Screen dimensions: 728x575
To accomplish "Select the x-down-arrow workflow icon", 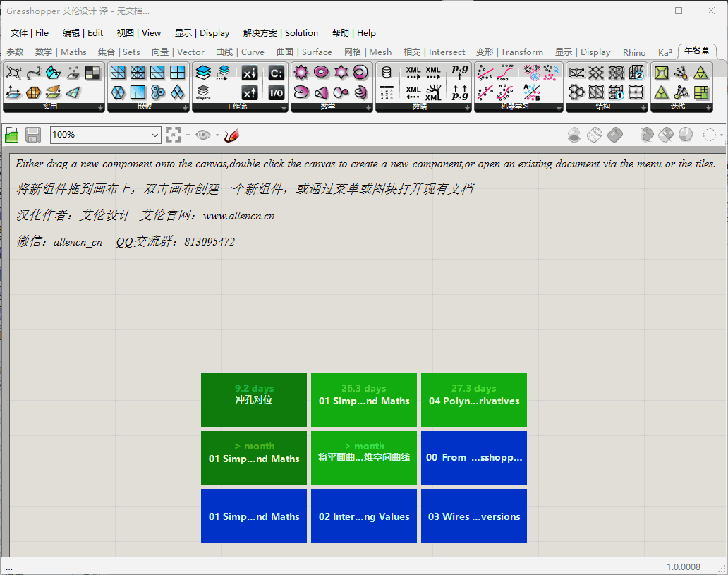I will (x=250, y=73).
